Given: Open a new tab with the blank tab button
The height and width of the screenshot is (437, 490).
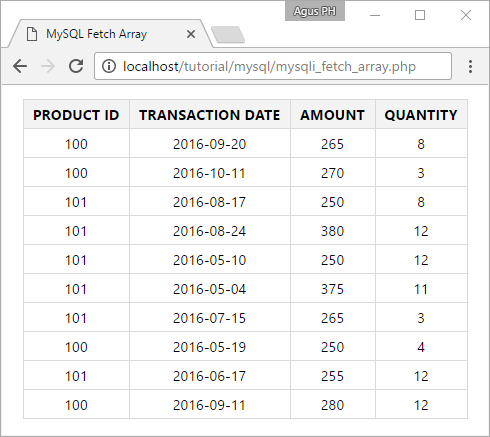Looking at the screenshot, I should coord(228,35).
